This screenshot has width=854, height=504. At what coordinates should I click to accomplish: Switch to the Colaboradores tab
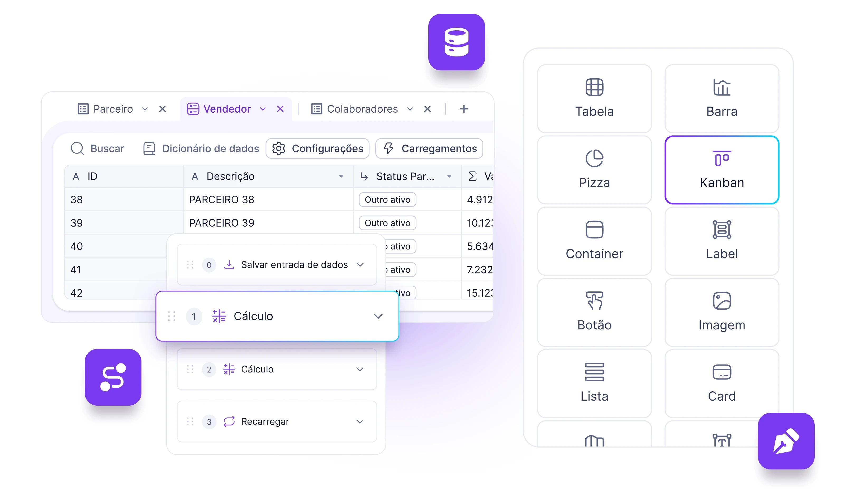tap(361, 109)
